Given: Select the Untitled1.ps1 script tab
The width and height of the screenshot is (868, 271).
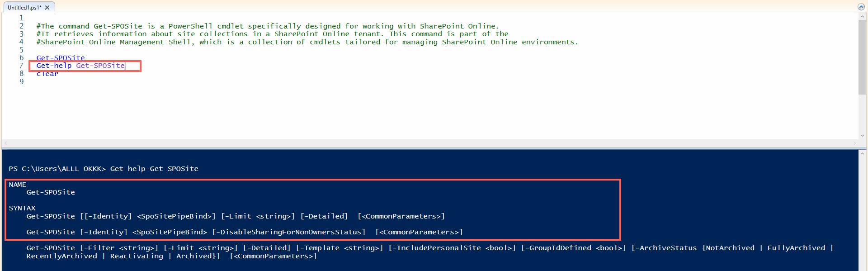Looking at the screenshot, I should pos(24,8).
